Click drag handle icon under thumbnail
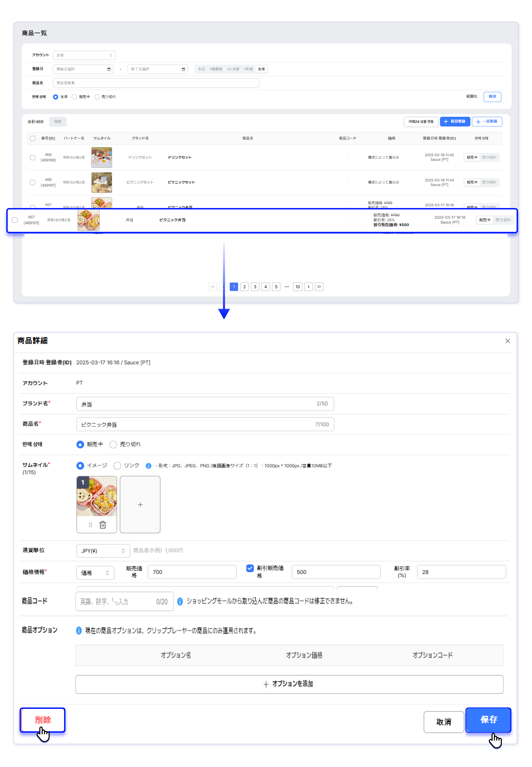 [x=90, y=525]
